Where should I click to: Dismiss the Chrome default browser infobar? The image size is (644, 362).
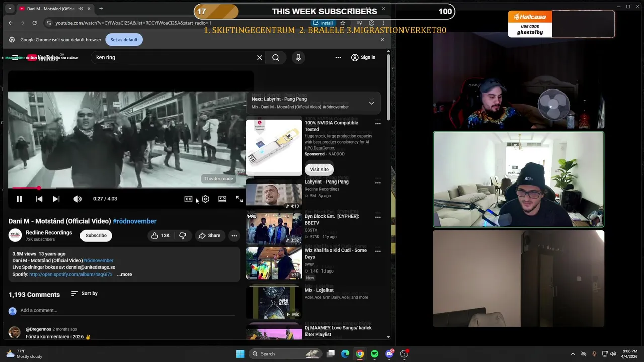[x=382, y=40]
